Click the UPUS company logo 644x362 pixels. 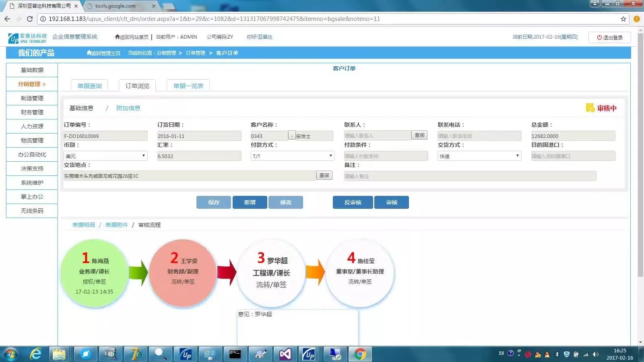pos(27,38)
